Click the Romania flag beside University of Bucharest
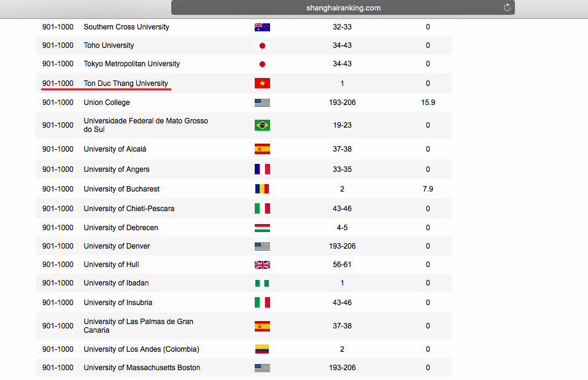 [262, 189]
